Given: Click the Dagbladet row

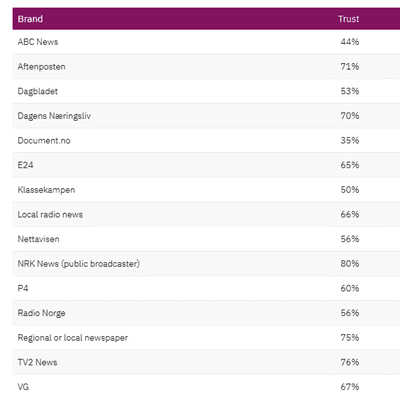Looking at the screenshot, I should pos(206,91).
